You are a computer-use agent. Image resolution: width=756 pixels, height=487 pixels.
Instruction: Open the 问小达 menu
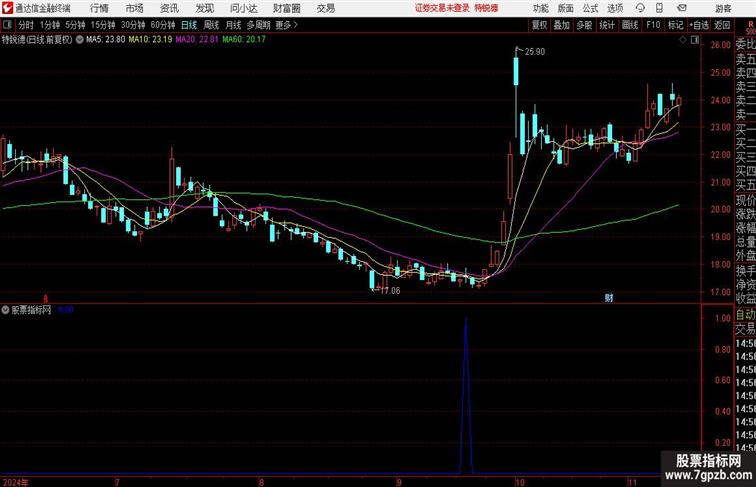coord(243,8)
